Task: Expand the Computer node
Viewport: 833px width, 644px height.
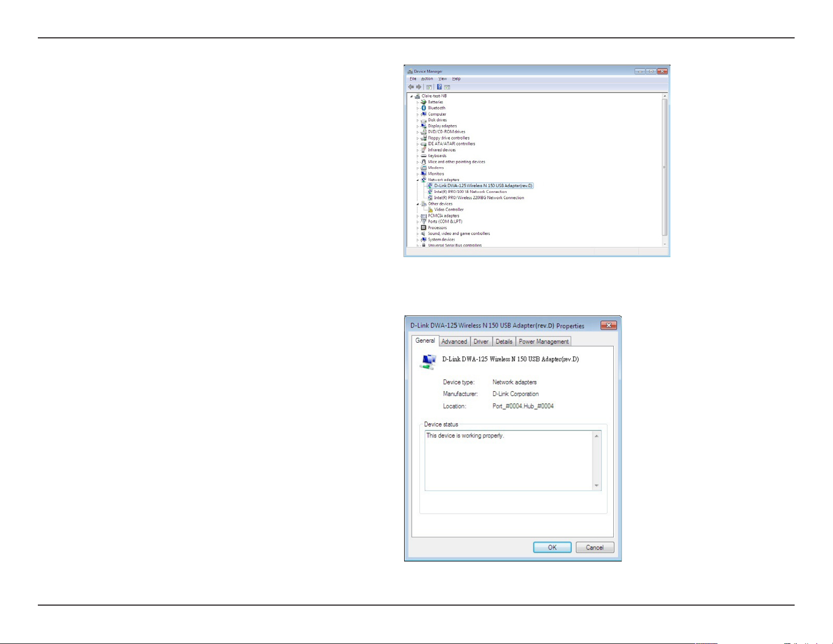Action: pyautogui.click(x=418, y=114)
